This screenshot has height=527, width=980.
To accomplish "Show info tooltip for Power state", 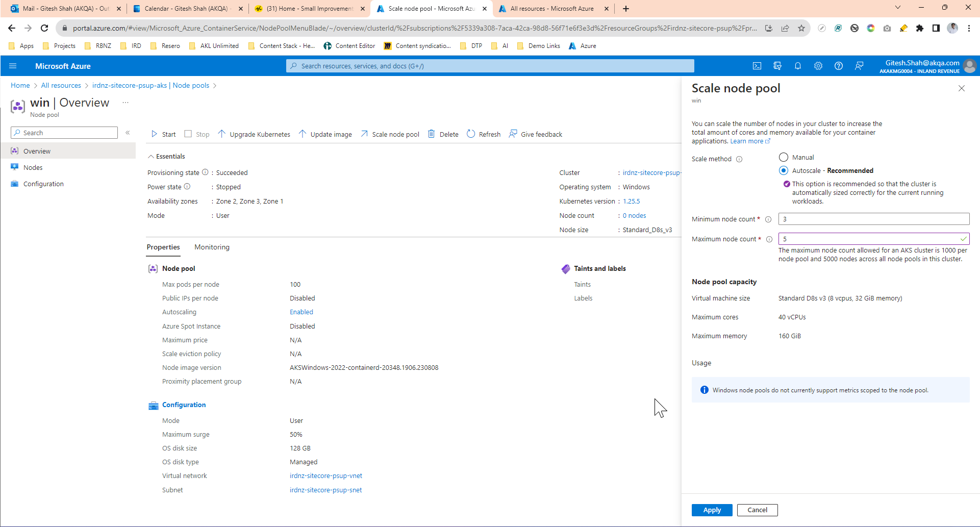I will (187, 187).
